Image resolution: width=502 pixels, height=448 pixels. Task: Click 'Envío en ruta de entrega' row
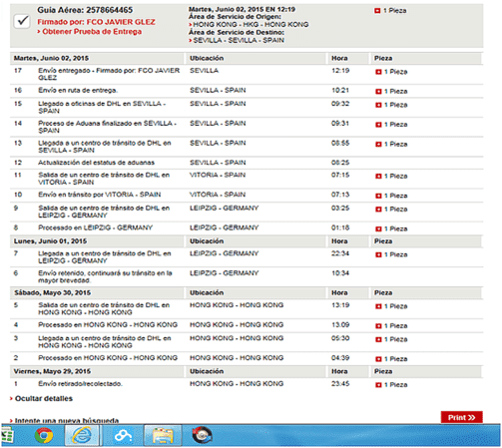click(x=247, y=91)
